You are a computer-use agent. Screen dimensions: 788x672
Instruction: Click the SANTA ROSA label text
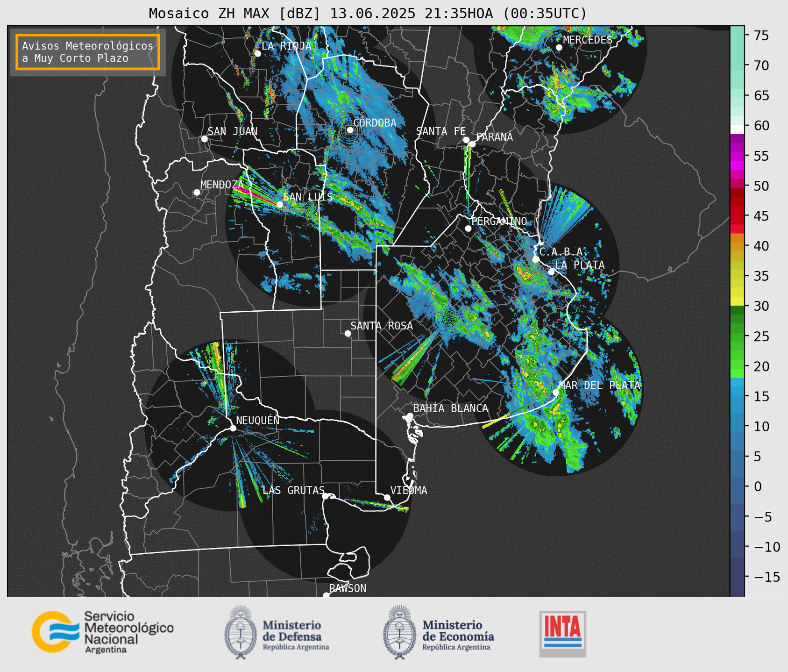(382, 326)
